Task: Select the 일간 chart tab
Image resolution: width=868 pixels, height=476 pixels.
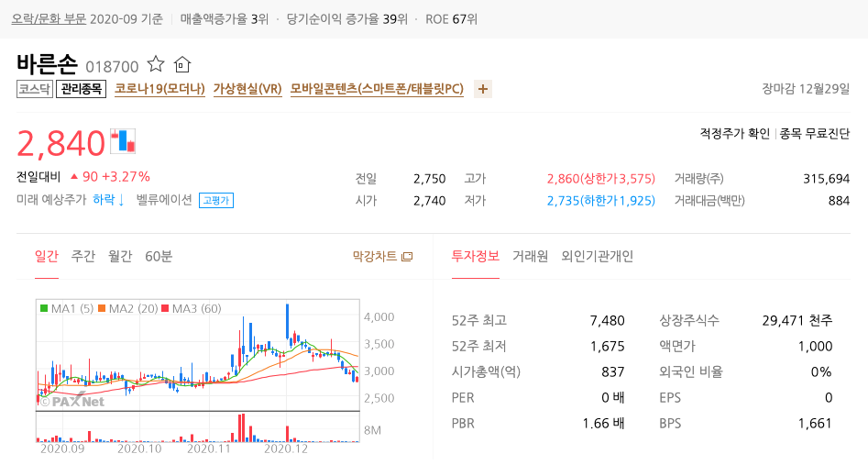Action: (47, 257)
